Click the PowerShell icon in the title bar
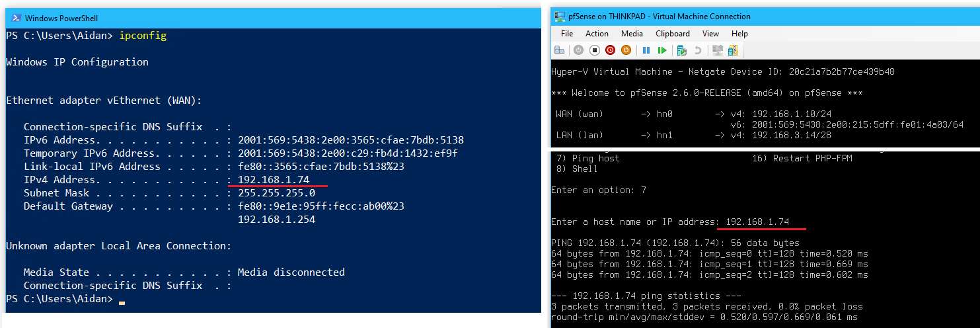This screenshot has width=980, height=328. (x=16, y=18)
